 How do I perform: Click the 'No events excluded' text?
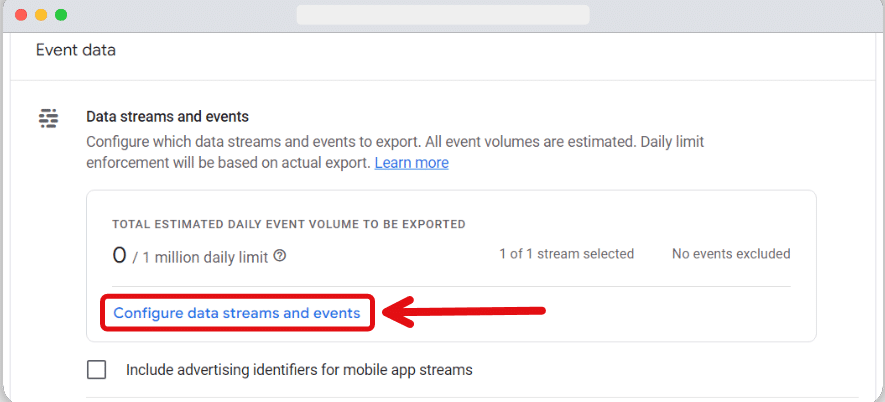pyautogui.click(x=731, y=254)
